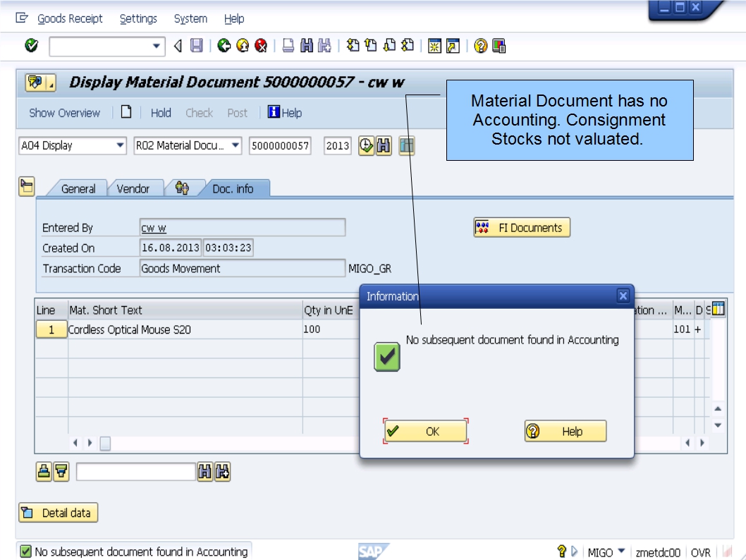Open the A04 Display action dropdown
This screenshot has height=560, width=746.
pos(121,145)
